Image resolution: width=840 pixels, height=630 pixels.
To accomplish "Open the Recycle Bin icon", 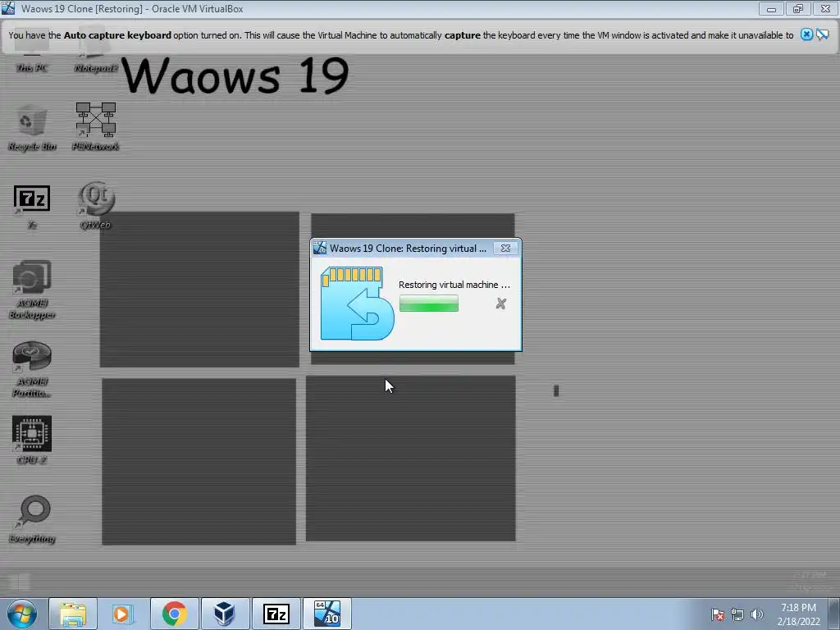I will tap(32, 127).
